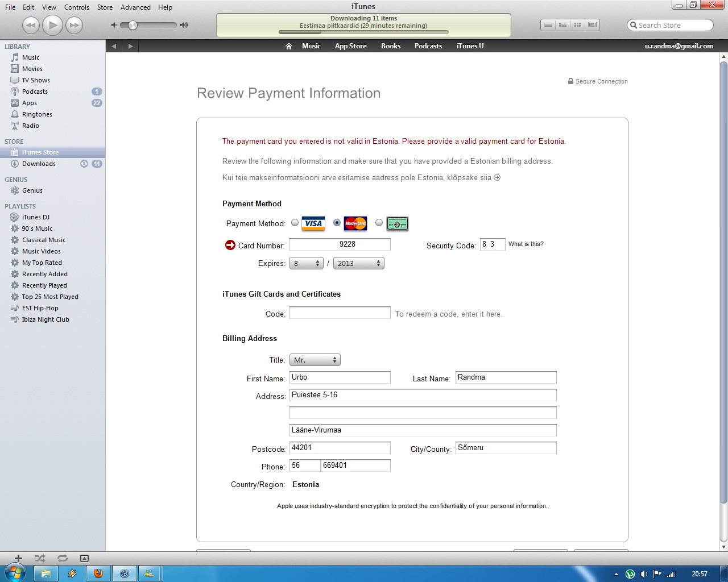Image resolution: width=728 pixels, height=582 pixels.
Task: Click the 'What is this?' link
Action: [x=526, y=244]
